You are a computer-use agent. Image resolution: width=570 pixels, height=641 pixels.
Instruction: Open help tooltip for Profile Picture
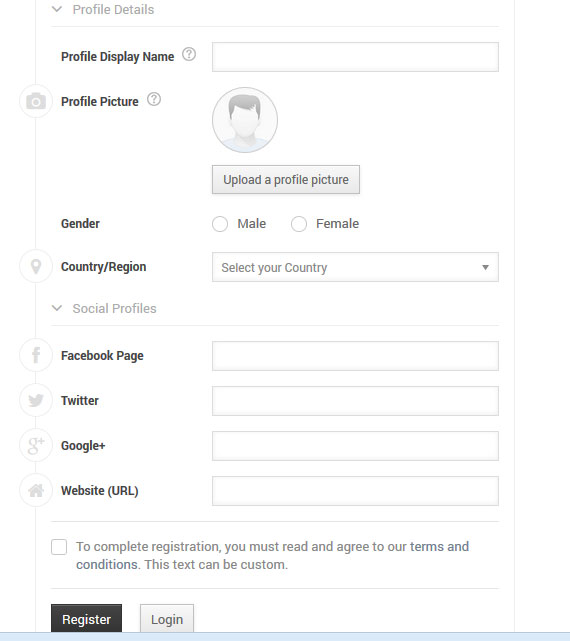154,99
